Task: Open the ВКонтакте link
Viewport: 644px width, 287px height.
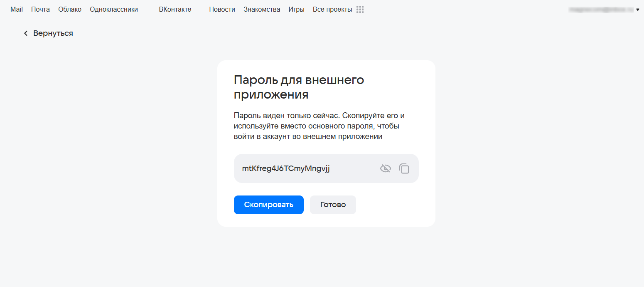Action: pyautogui.click(x=175, y=10)
